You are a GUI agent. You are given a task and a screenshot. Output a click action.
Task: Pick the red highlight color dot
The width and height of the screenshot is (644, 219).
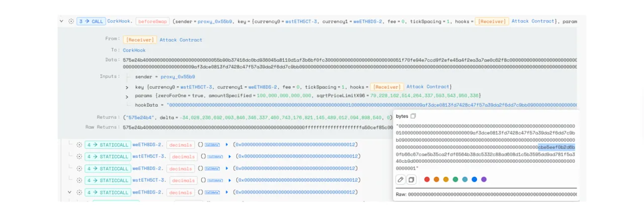(x=427, y=179)
